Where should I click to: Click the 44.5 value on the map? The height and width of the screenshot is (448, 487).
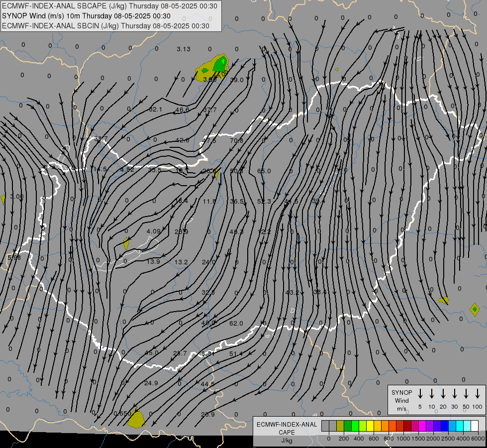pos(207,384)
